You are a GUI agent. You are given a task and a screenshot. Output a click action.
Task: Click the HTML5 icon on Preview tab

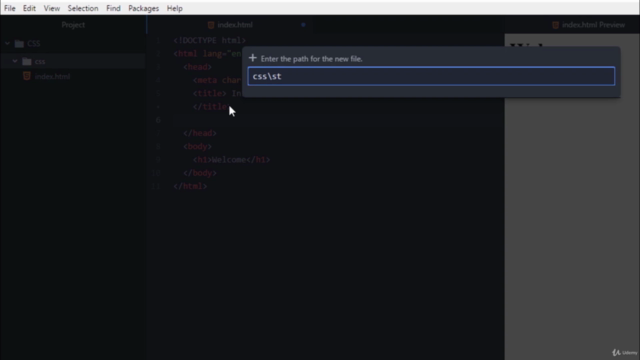(556, 25)
